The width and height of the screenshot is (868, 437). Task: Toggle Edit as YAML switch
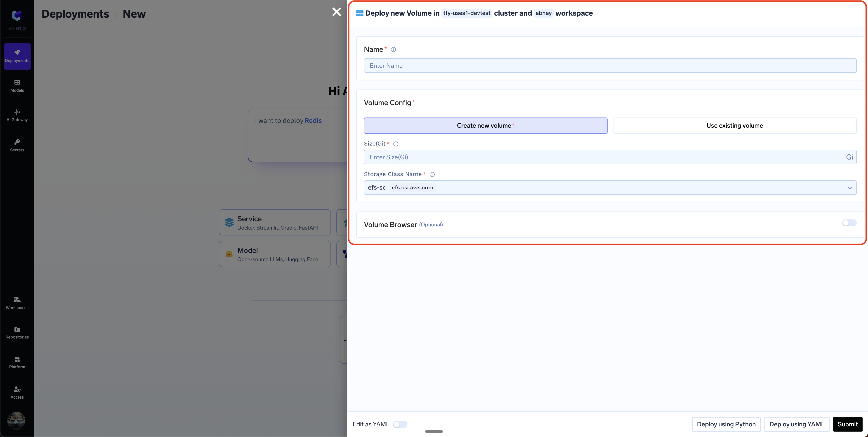tap(400, 424)
